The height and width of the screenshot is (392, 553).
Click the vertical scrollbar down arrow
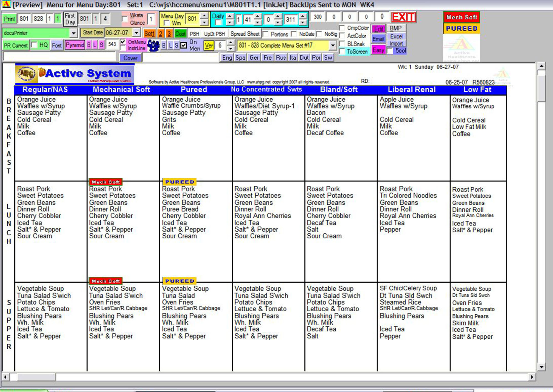541,367
